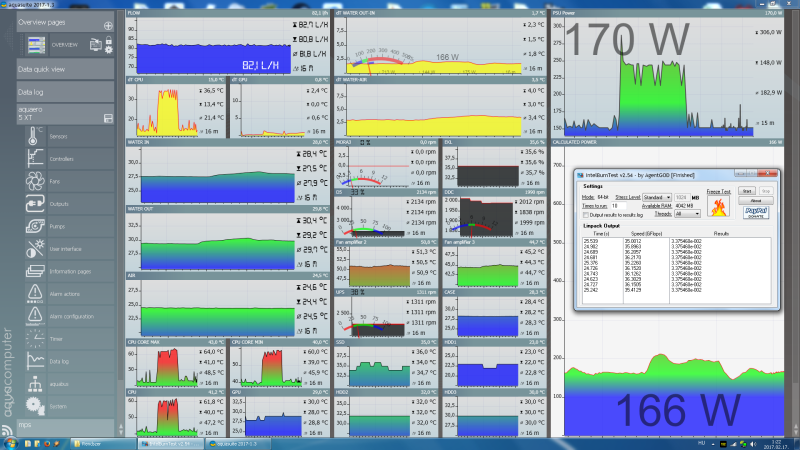This screenshot has width=800, height=450.
Task: Click the 82,1 L/H flow value label
Action: tap(260, 65)
